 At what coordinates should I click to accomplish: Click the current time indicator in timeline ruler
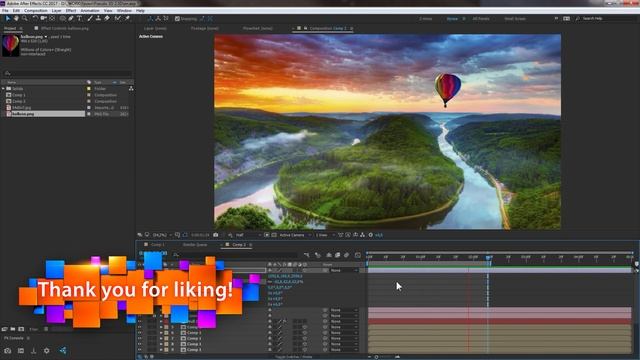click(x=489, y=258)
